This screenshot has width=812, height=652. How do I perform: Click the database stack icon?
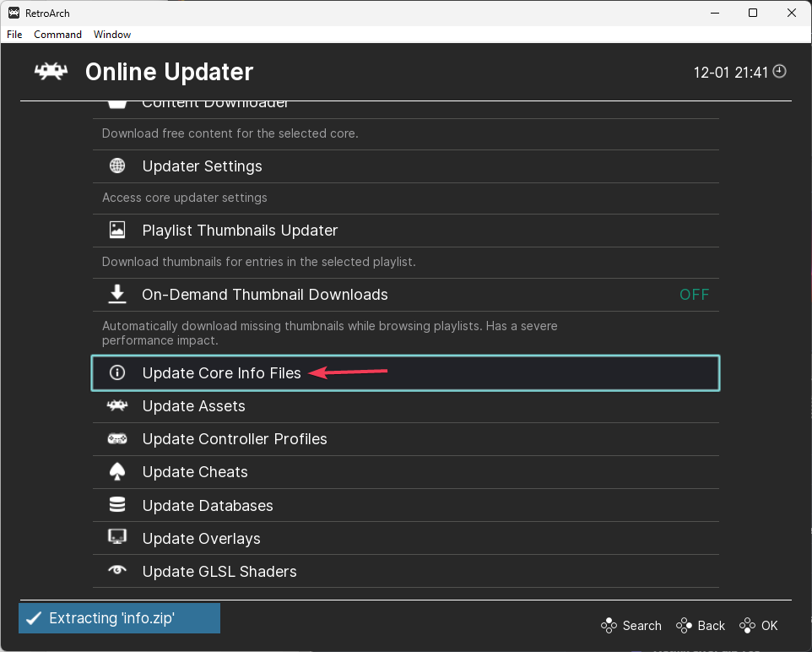[117, 505]
